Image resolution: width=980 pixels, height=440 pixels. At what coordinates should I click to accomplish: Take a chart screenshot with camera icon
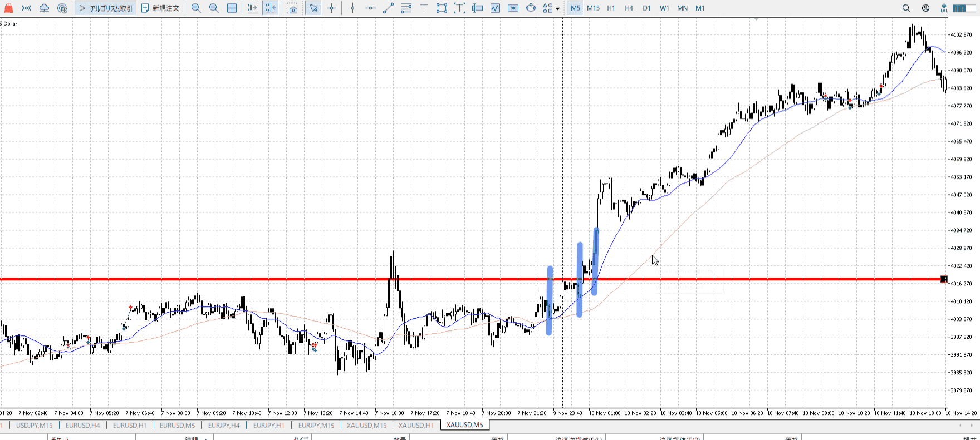(x=292, y=8)
